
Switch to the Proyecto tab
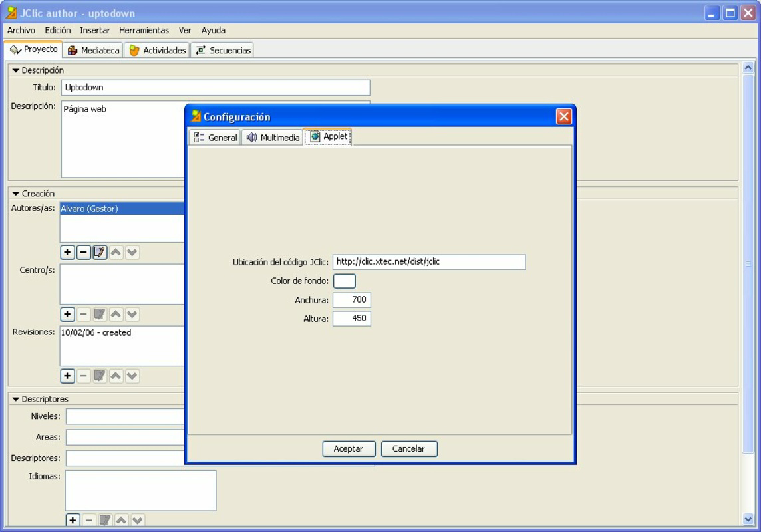click(33, 49)
